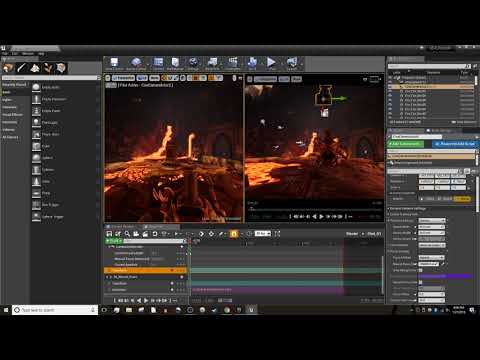Open left viewport options dropdown arrow

108,78
